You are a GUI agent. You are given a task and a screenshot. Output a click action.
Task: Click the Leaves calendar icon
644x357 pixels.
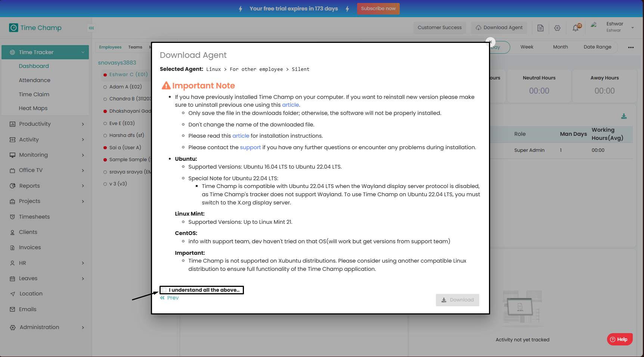click(x=12, y=279)
